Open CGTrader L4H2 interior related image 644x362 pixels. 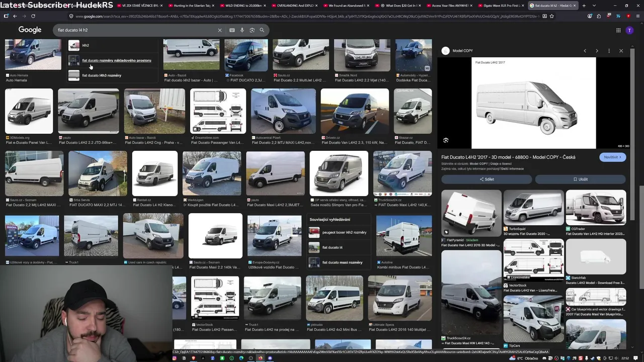pyautogui.click(x=596, y=208)
